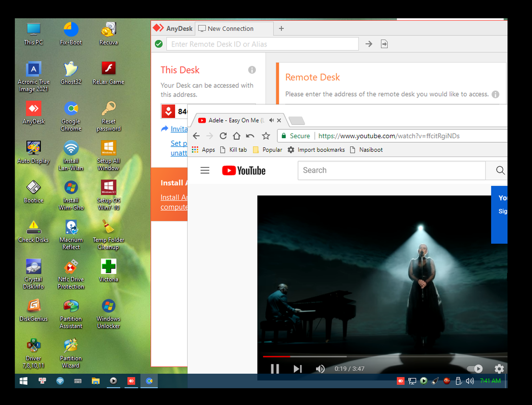Open Acronic True Image 2021 icon
The image size is (532, 405).
coord(33,77)
